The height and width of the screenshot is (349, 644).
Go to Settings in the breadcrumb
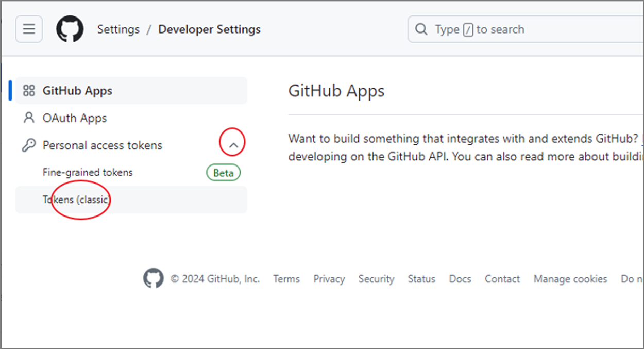pos(118,29)
